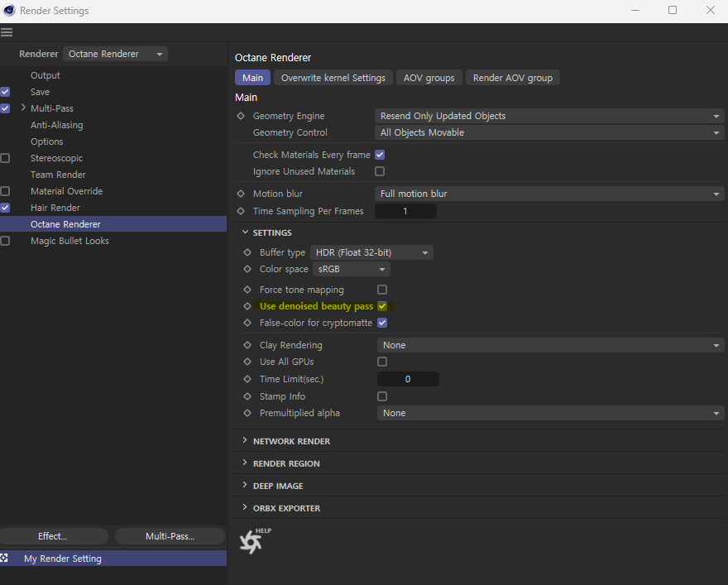Select the My Render Setting entry
This screenshot has height=585, width=728.
tap(113, 558)
